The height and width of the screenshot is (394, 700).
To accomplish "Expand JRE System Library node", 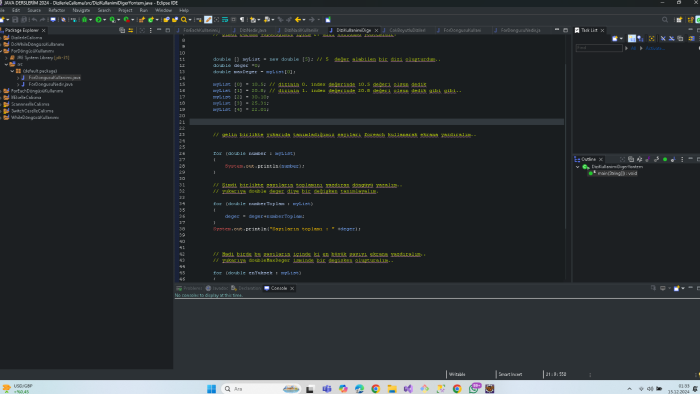I will tap(7, 58).
